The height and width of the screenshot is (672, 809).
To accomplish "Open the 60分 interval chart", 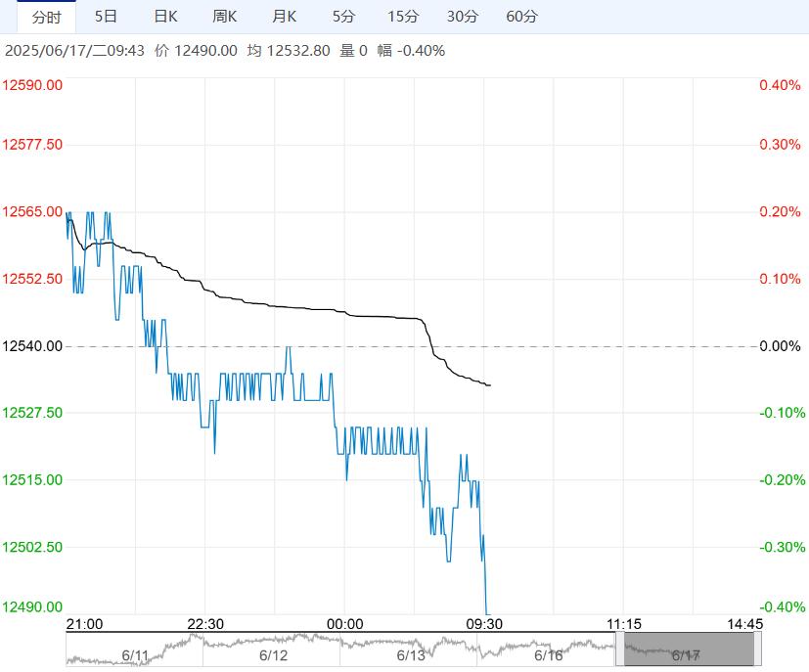I will pyautogui.click(x=522, y=17).
